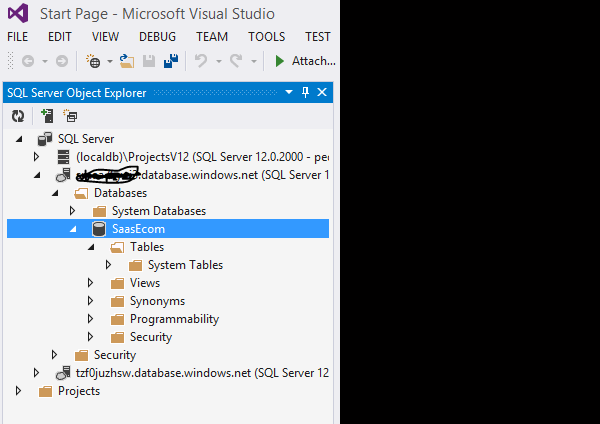
Task: Click the System Tables folder icon
Action: point(135,265)
